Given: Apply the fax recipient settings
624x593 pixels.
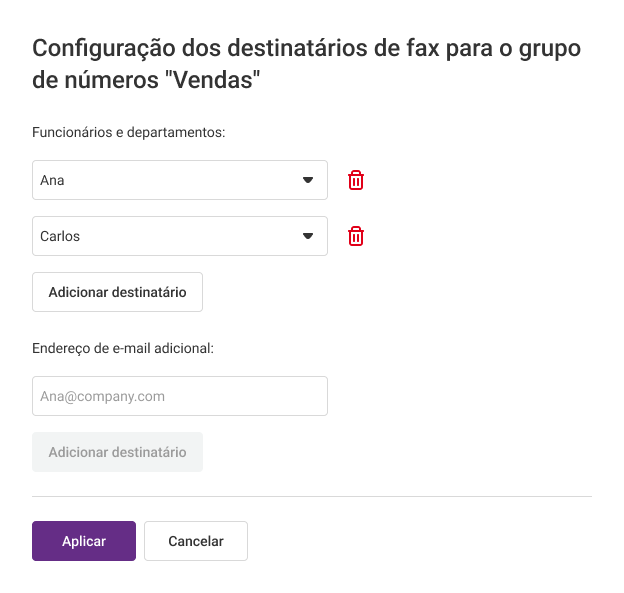Looking at the screenshot, I should point(84,541).
